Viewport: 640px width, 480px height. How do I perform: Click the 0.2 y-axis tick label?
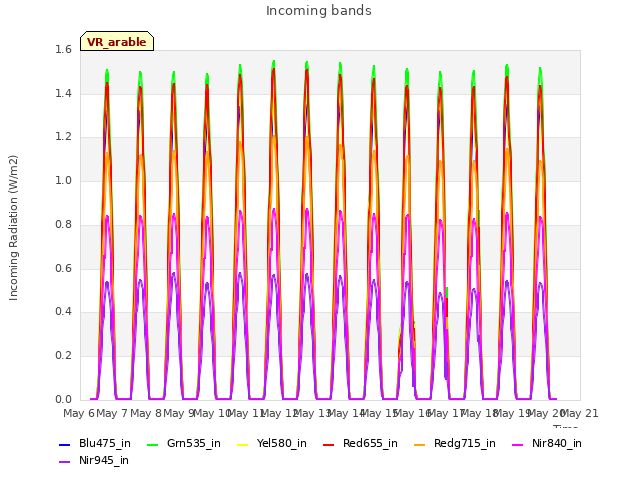(63, 356)
